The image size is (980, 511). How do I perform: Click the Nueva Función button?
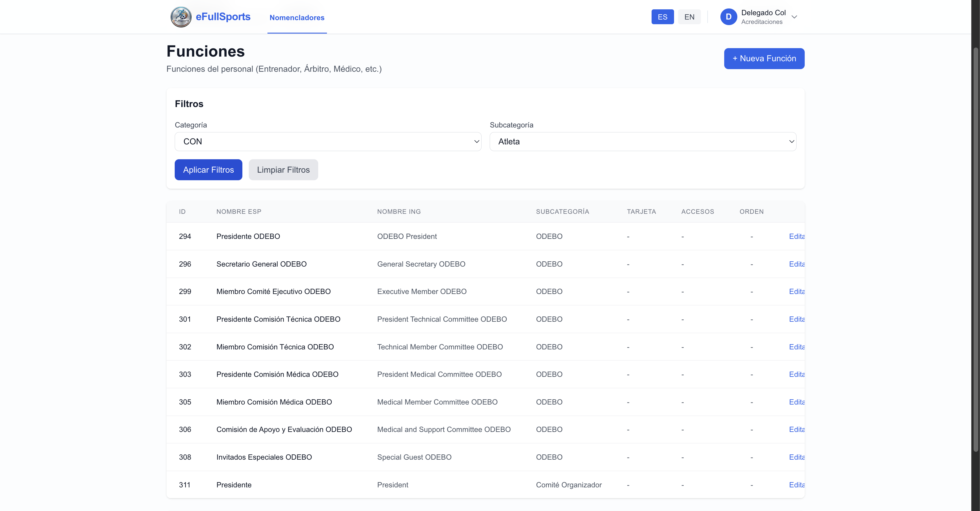[x=764, y=58]
